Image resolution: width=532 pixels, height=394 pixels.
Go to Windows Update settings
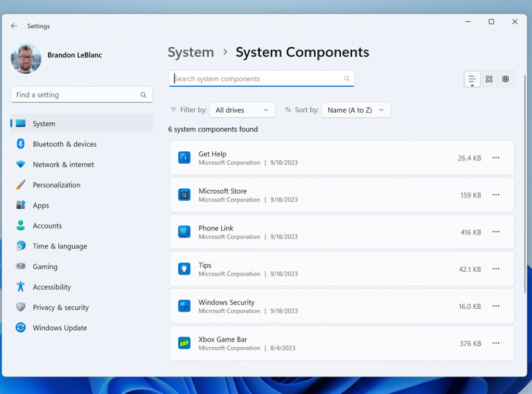(x=60, y=328)
